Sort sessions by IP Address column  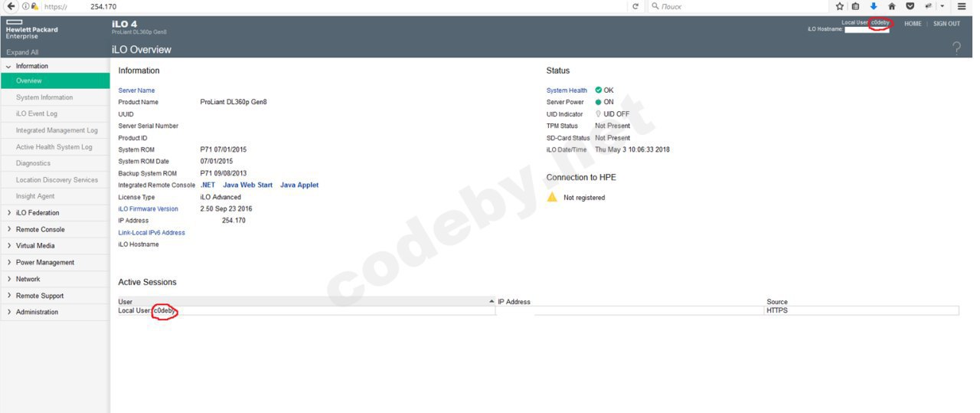tap(632, 302)
